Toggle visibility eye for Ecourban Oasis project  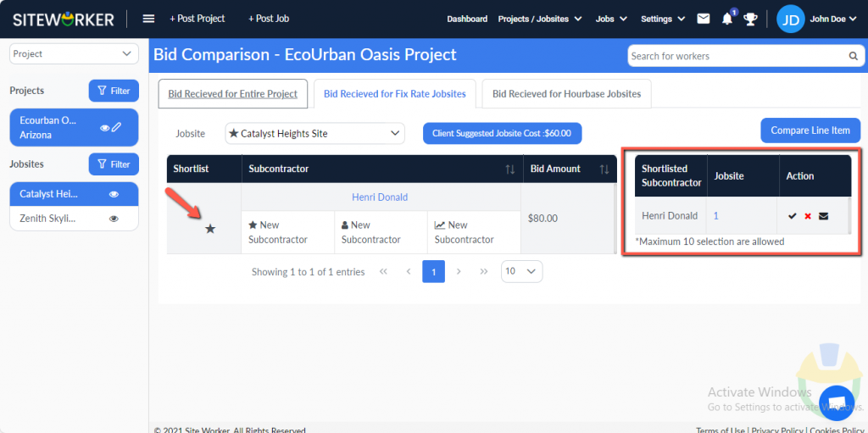tap(104, 127)
